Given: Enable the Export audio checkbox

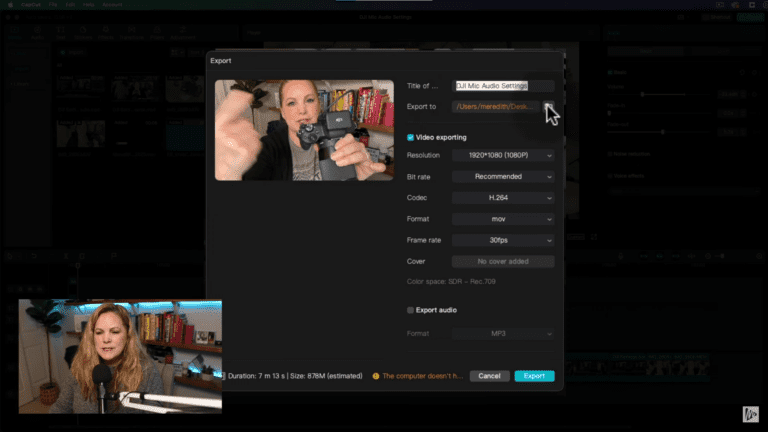Looking at the screenshot, I should click(x=410, y=310).
